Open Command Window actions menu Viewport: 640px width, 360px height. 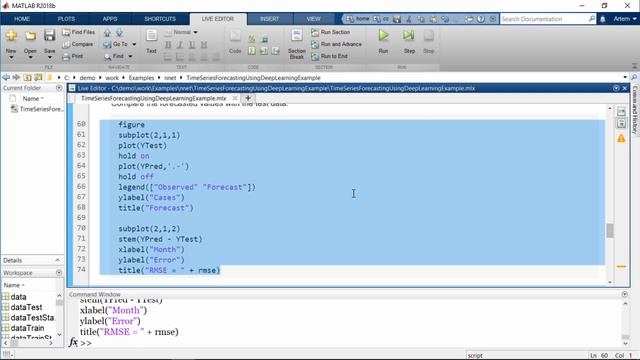(x=624, y=294)
